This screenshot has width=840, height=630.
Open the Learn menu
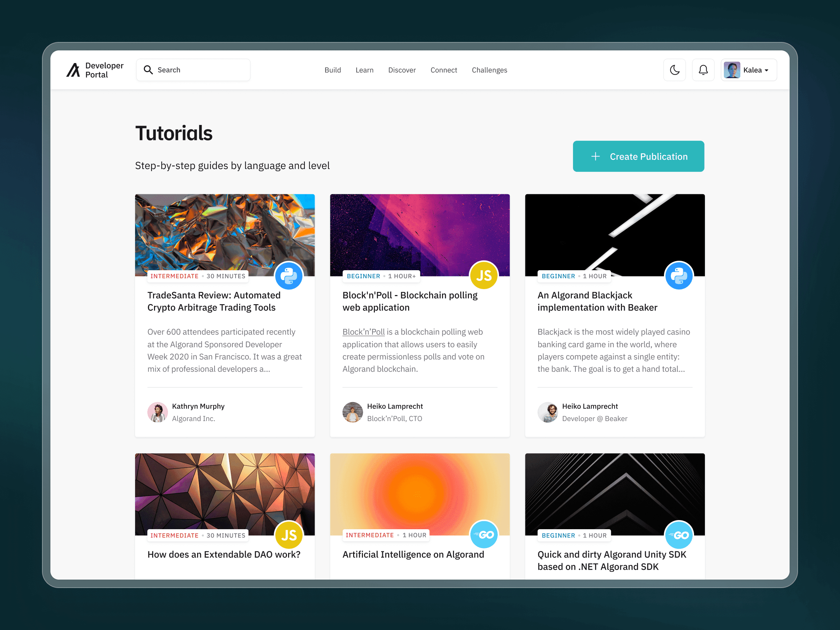coord(364,70)
